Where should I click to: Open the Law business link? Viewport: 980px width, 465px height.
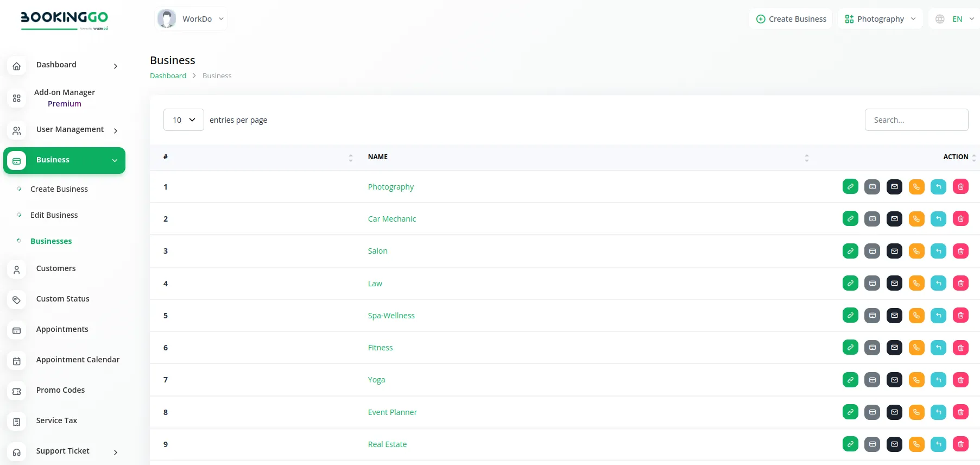click(x=375, y=284)
